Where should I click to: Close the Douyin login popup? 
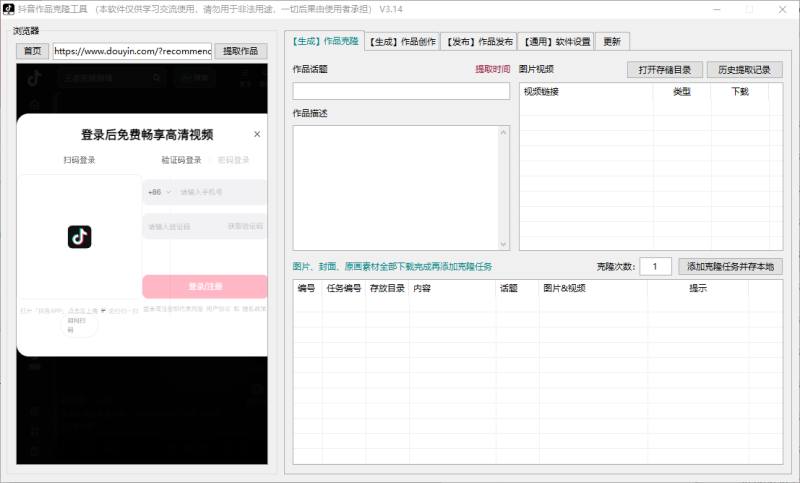[256, 134]
